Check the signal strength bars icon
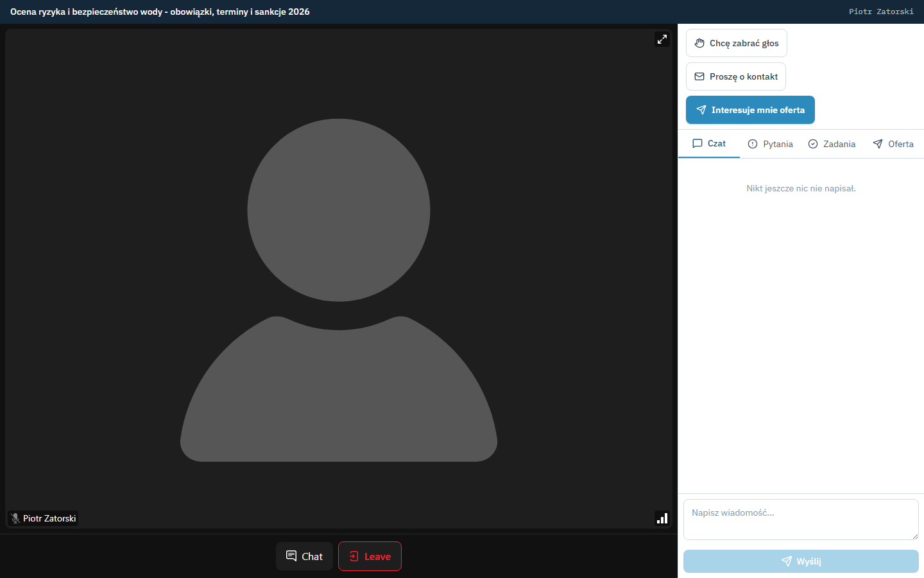The width and height of the screenshot is (924, 578). 662,518
